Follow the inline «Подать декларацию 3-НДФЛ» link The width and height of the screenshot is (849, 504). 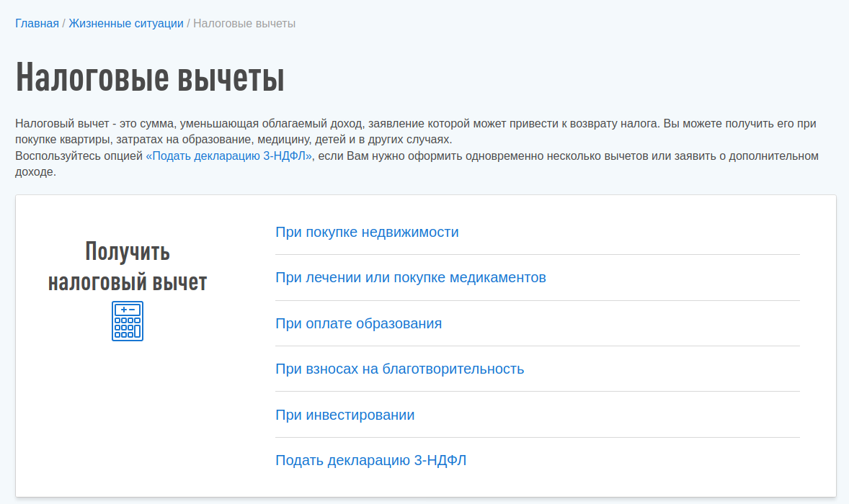pyautogui.click(x=228, y=156)
